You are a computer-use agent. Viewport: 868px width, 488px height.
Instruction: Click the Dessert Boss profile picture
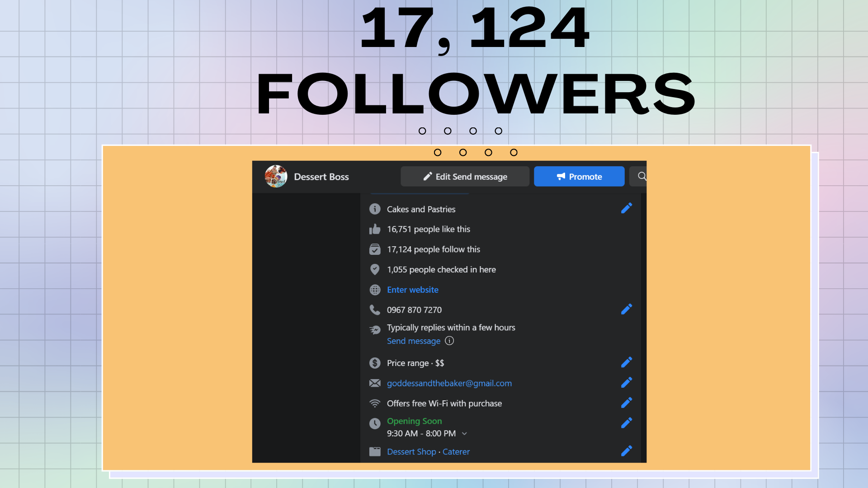[x=276, y=176]
